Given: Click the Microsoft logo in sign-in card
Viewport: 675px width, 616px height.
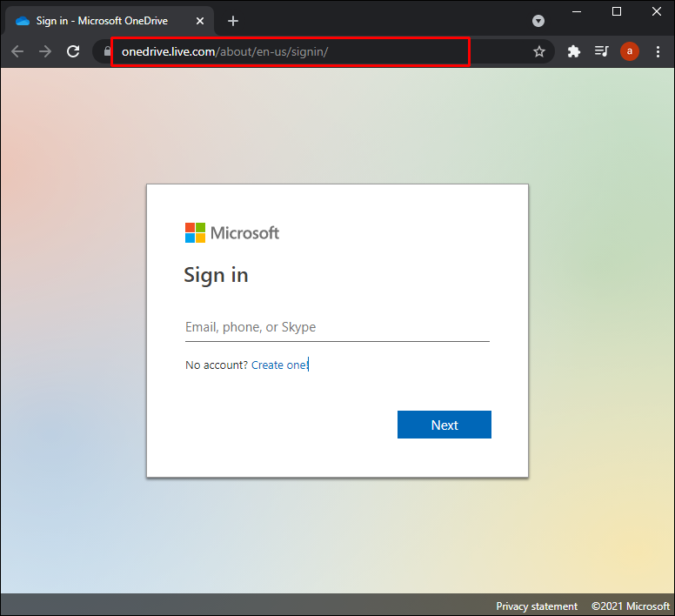Looking at the screenshot, I should (232, 233).
